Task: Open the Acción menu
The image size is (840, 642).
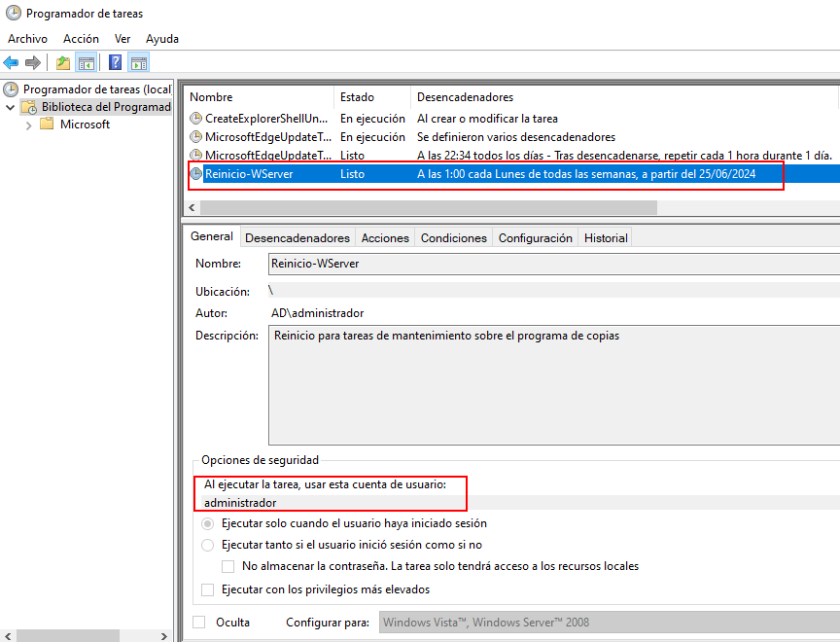Action: click(x=81, y=39)
